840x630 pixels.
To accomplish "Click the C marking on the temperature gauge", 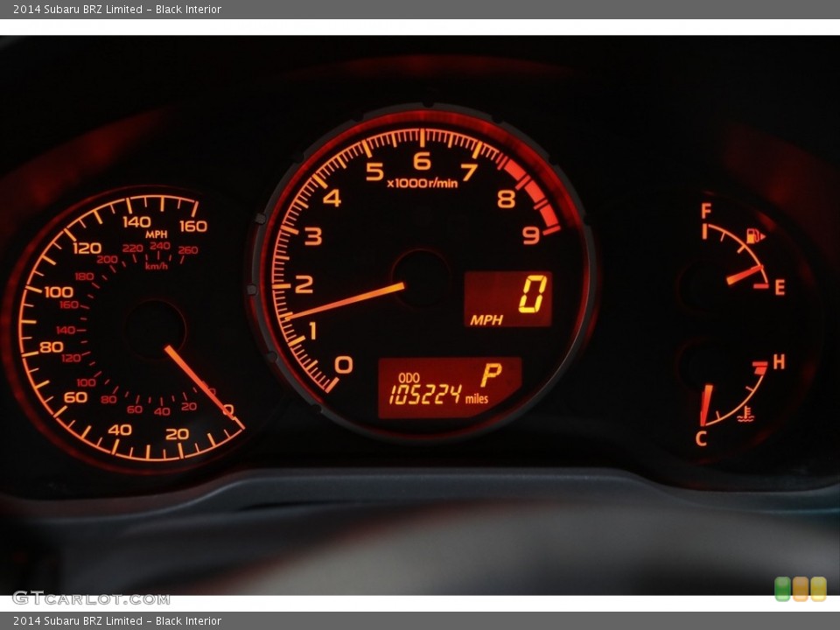I will pyautogui.click(x=701, y=438).
